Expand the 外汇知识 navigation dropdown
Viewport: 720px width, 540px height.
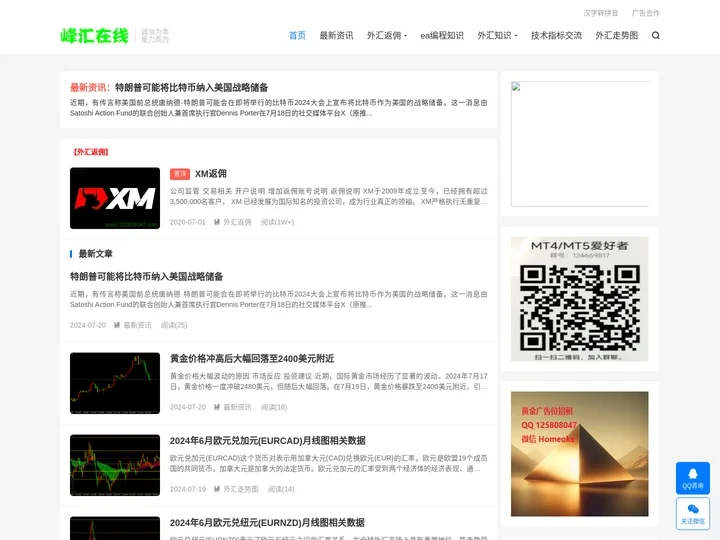point(497,35)
